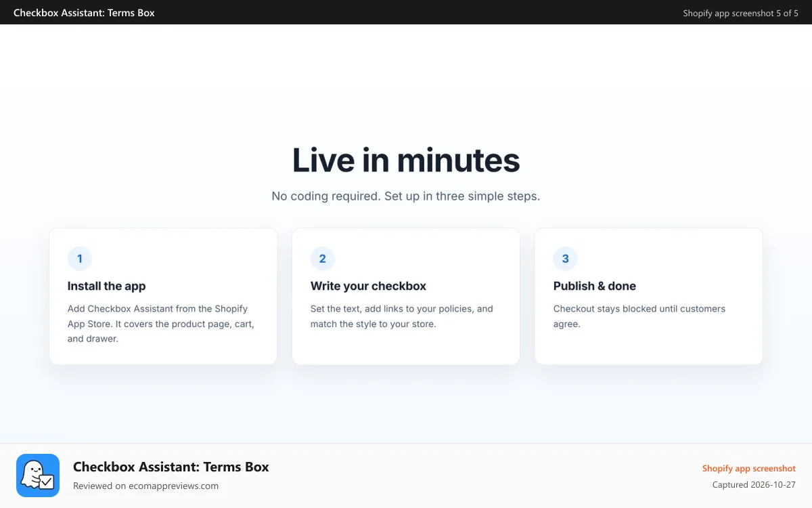Screen dimensions: 812x508
Task: Click description starting 'Set the text, add links'
Action: [402, 316]
